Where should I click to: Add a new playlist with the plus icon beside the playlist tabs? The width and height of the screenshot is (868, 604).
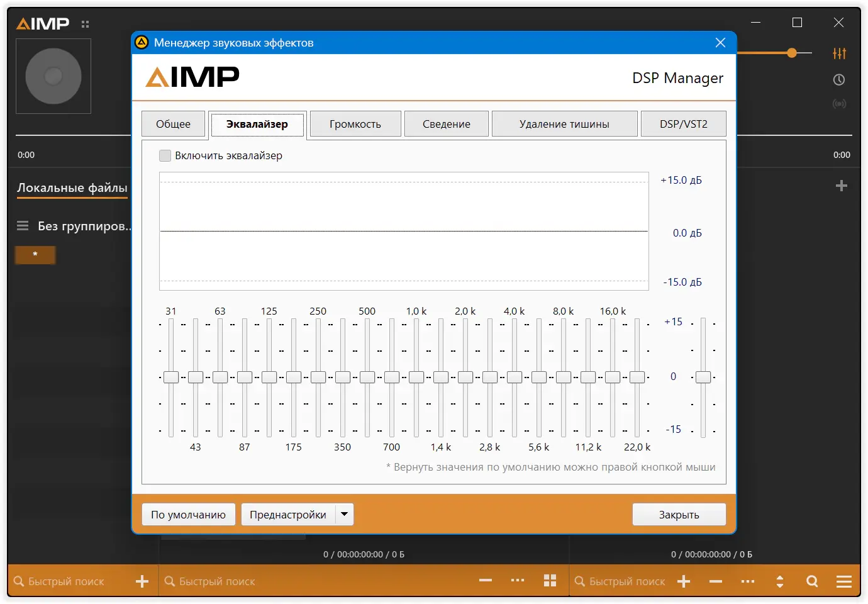click(x=842, y=186)
